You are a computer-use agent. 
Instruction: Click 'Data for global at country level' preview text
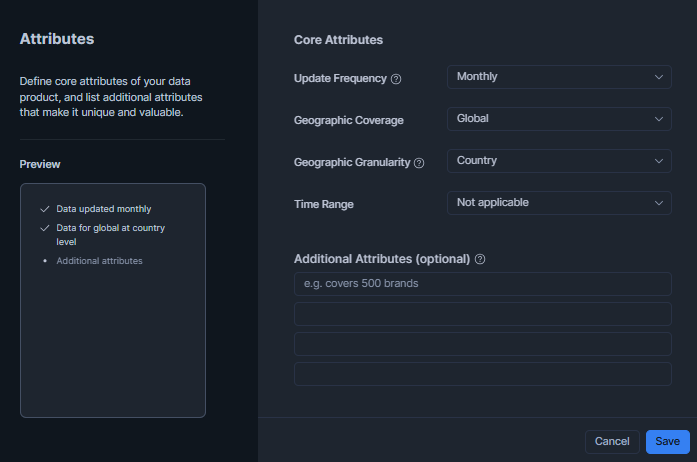110,235
